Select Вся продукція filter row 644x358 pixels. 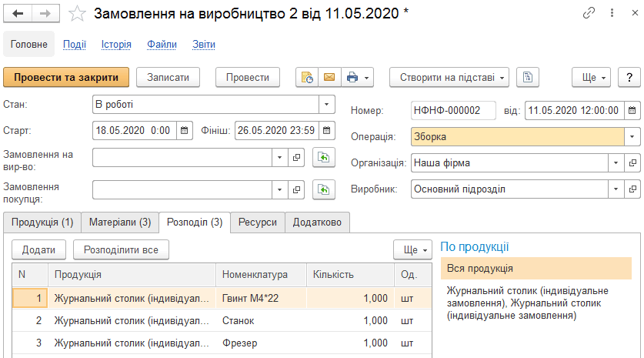point(536,269)
